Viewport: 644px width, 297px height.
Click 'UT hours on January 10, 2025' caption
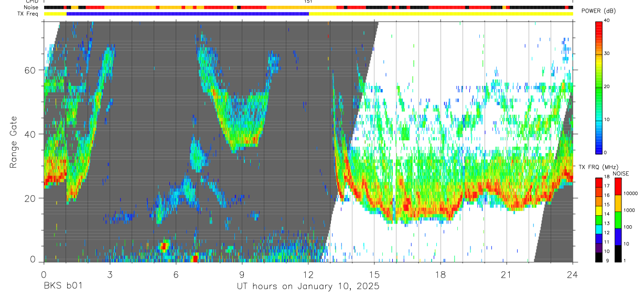tap(308, 287)
